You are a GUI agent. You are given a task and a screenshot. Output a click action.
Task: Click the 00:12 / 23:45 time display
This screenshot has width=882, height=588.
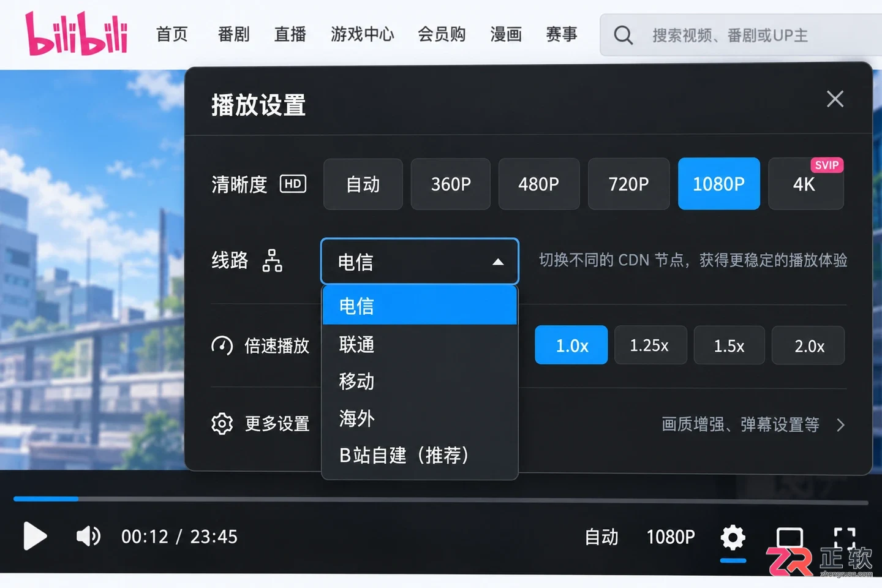tap(179, 537)
